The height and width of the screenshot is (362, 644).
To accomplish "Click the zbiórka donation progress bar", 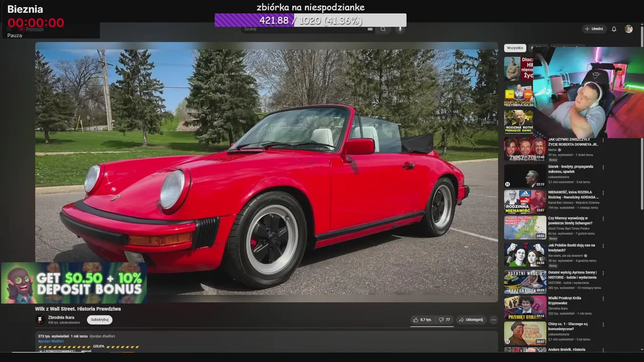I will [x=310, y=20].
